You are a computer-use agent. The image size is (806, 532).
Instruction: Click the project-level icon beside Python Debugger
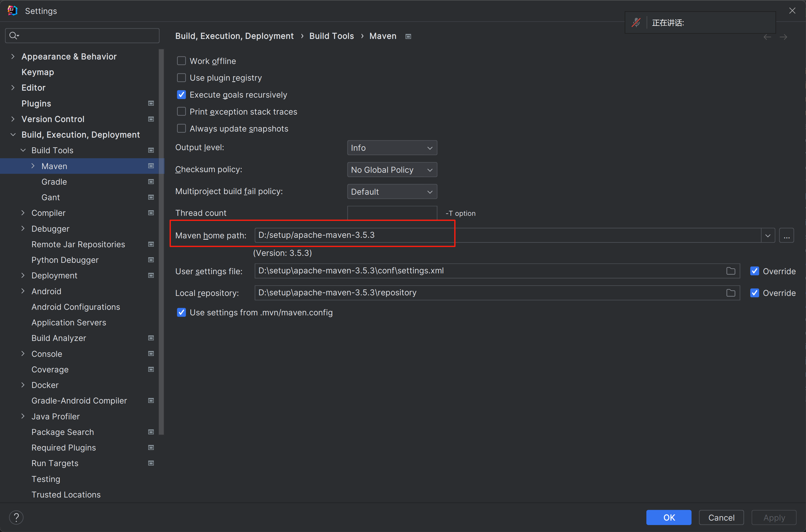click(151, 259)
